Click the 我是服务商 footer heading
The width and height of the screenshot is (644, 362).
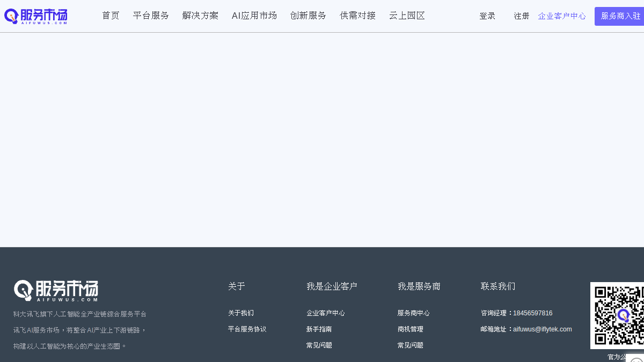419,286
